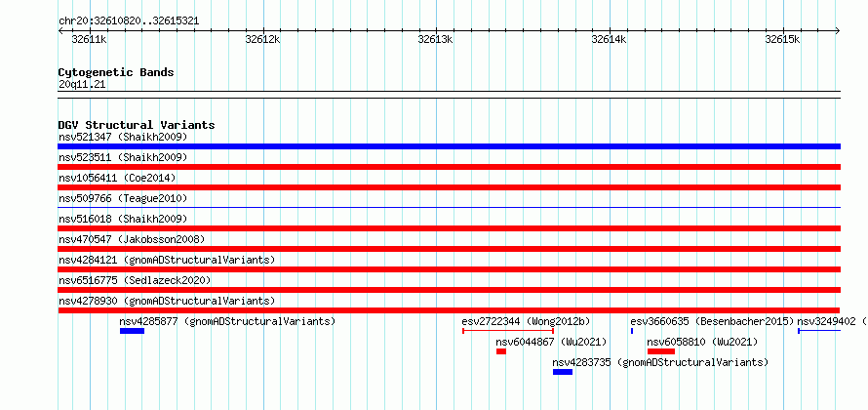Viewport: 868px width, 410px height.
Task: Open the nsv6044867 (Wu2021) label
Action: point(551,342)
